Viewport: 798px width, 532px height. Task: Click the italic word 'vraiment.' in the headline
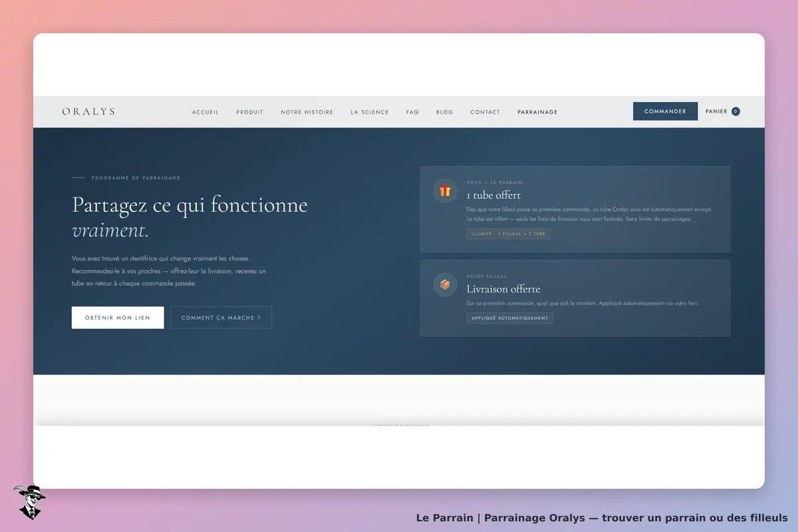click(x=110, y=231)
